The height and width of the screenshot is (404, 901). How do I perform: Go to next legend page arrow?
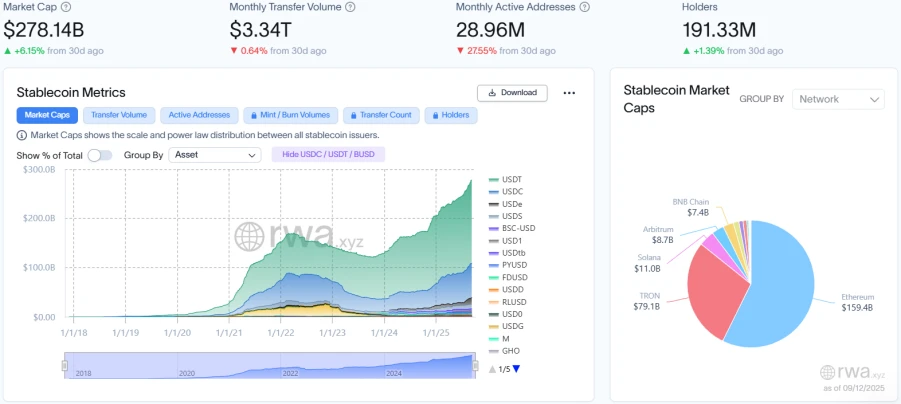[516, 369]
